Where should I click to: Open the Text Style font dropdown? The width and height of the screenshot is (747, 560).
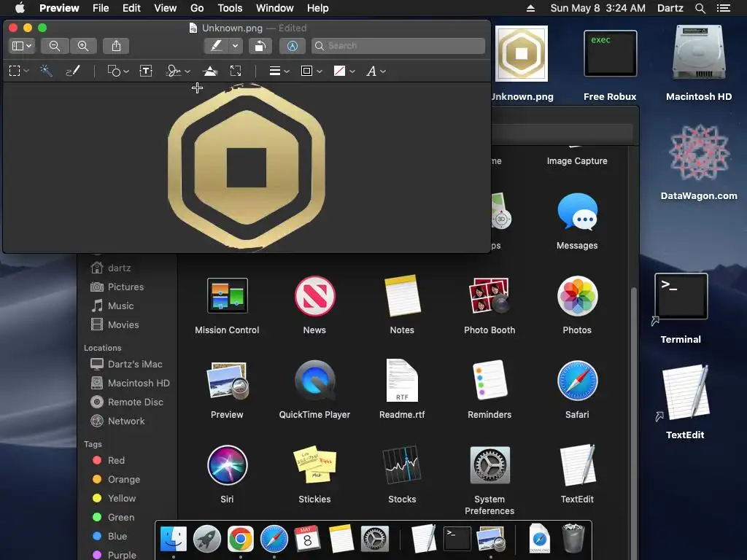376,71
